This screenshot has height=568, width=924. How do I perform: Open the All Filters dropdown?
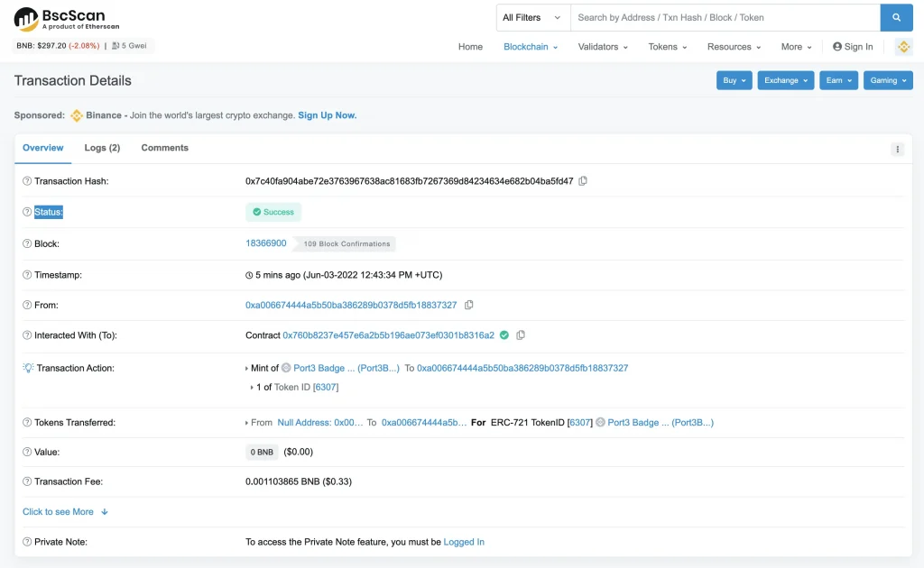tap(532, 17)
